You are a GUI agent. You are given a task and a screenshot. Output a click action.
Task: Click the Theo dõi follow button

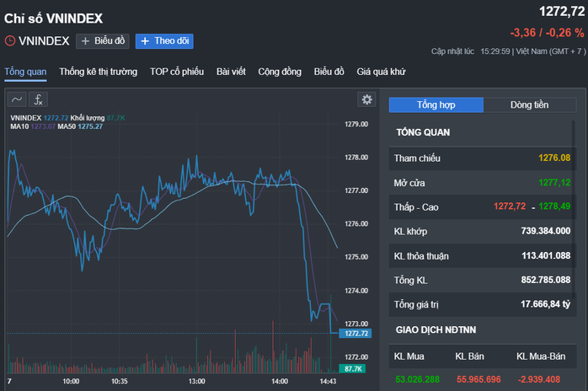pyautogui.click(x=164, y=41)
